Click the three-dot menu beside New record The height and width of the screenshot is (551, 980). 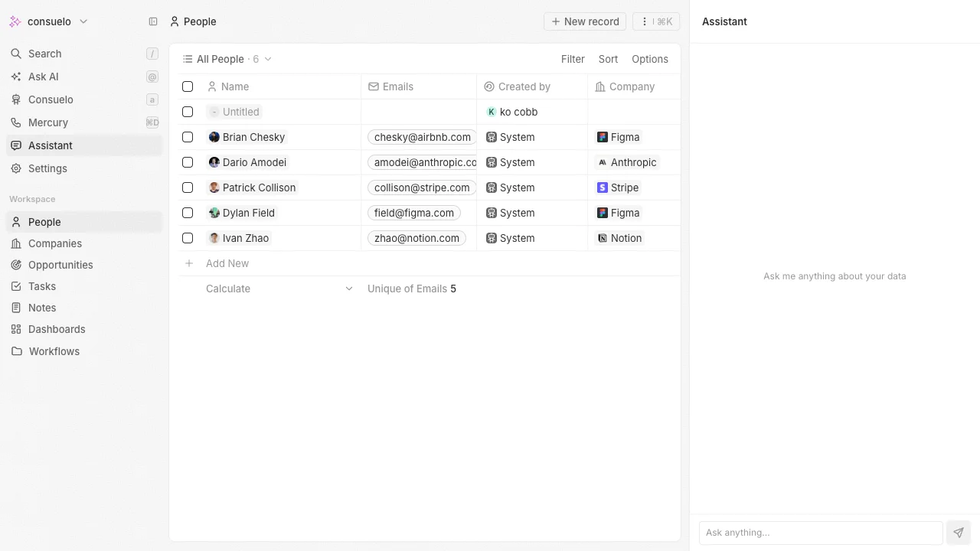click(644, 21)
